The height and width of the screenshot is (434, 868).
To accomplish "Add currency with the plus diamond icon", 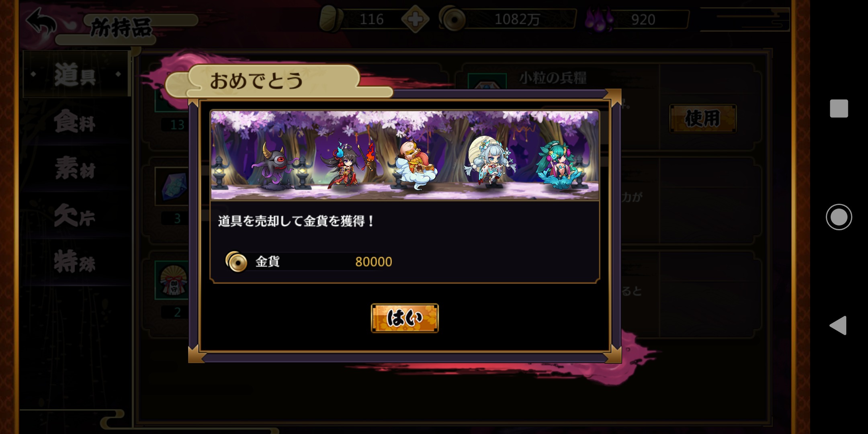I will (415, 19).
